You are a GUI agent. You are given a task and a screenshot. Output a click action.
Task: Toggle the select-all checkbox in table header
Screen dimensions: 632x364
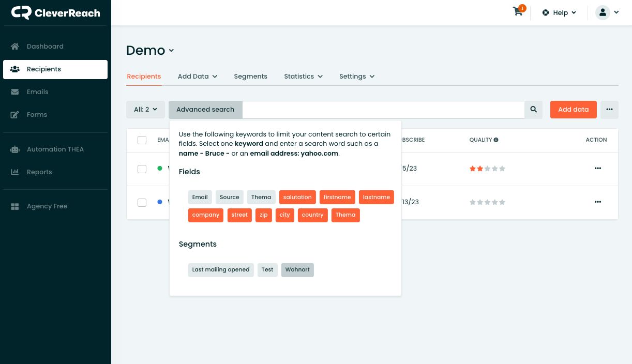(x=142, y=140)
